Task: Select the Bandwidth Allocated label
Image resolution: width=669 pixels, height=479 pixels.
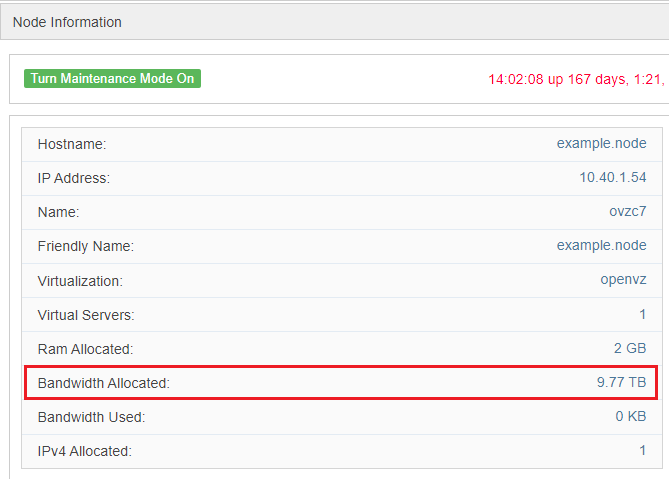Action: (104, 383)
